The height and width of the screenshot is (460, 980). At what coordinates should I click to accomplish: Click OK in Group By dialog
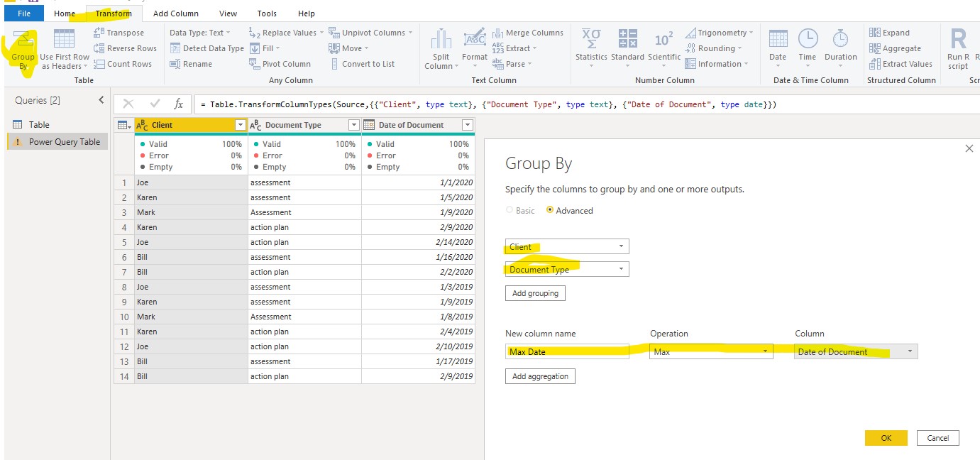pyautogui.click(x=886, y=438)
